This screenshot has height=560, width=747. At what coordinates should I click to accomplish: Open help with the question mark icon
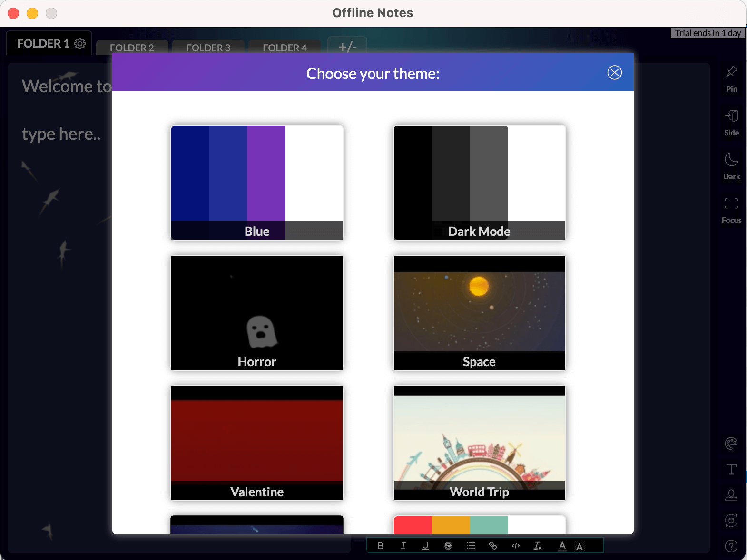click(731, 546)
